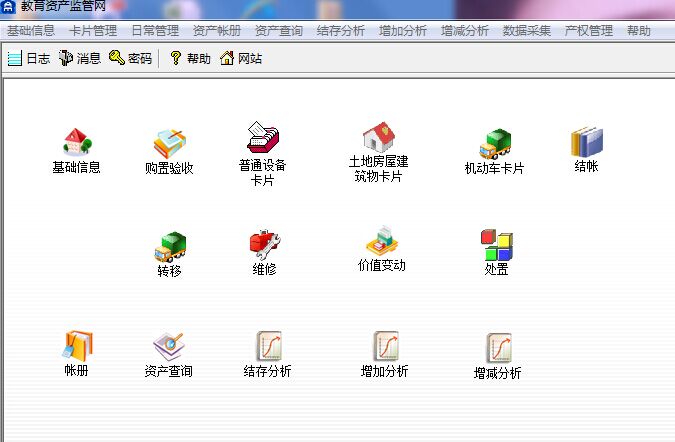Open the 结帐 books icon

[x=587, y=142]
